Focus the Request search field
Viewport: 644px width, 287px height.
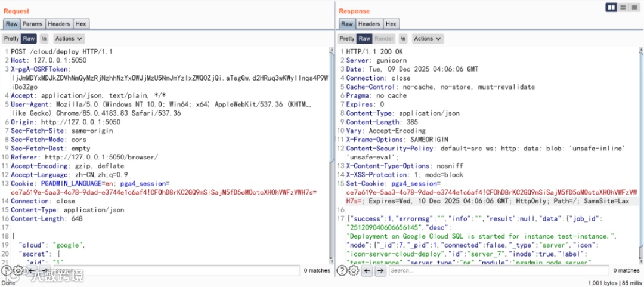click(x=175, y=270)
